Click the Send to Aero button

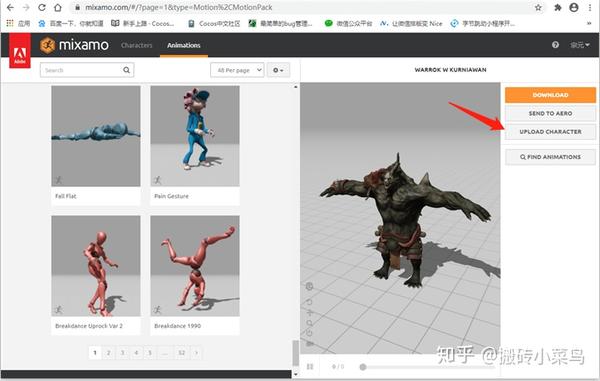pos(550,113)
